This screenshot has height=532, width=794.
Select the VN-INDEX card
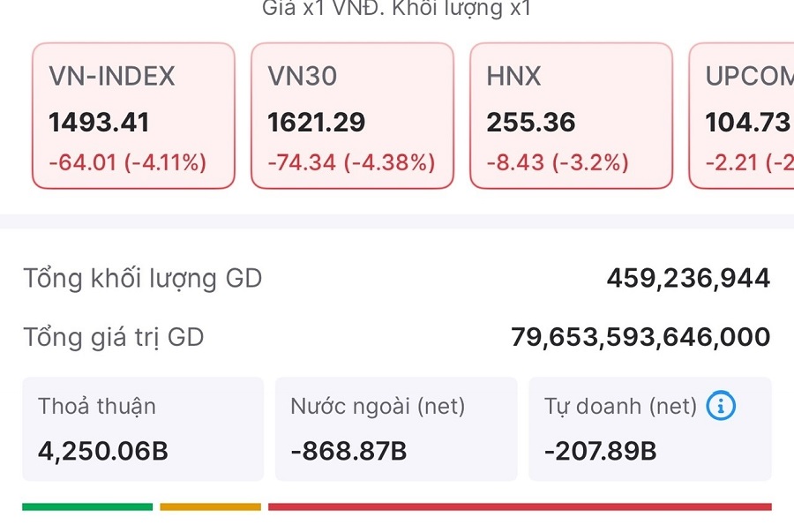[x=132, y=115]
